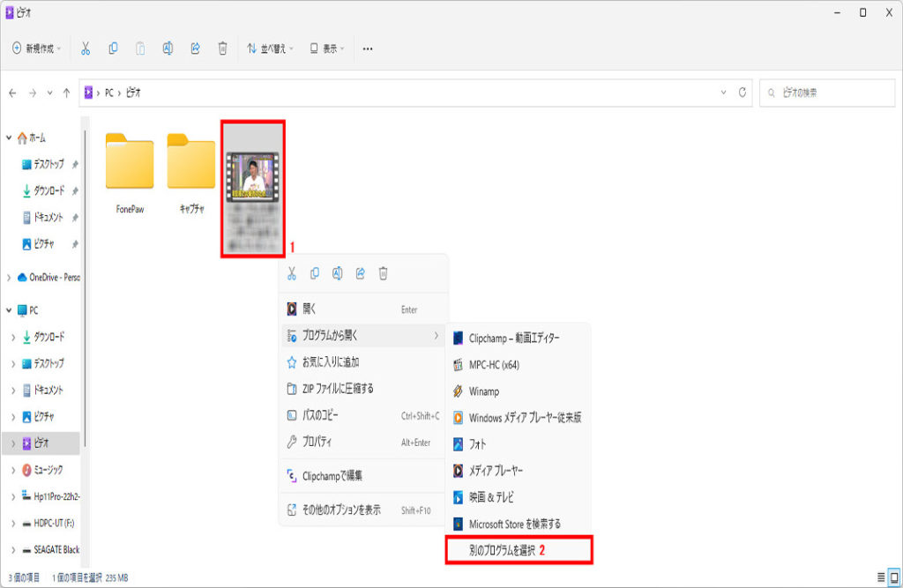Screen dimensions: 903x588
Task: Click the rename icon in the toolbar
Action: tap(168, 48)
